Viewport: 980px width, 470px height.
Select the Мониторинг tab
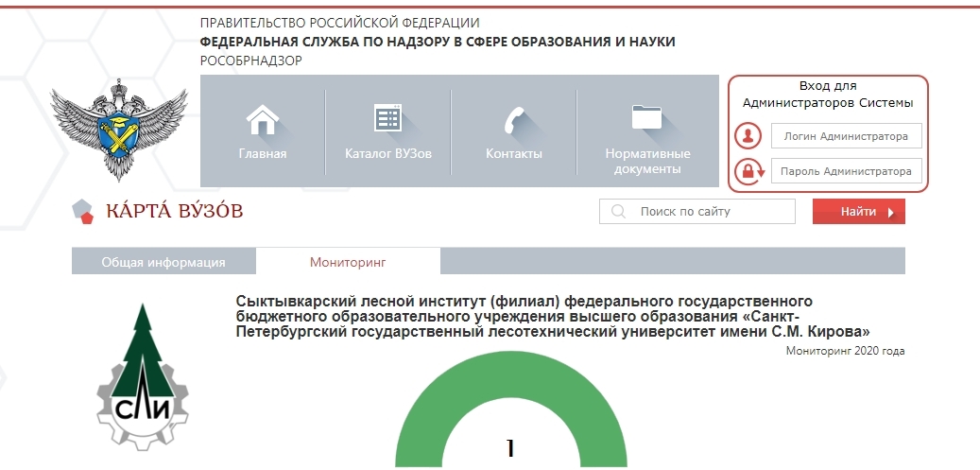coord(348,262)
